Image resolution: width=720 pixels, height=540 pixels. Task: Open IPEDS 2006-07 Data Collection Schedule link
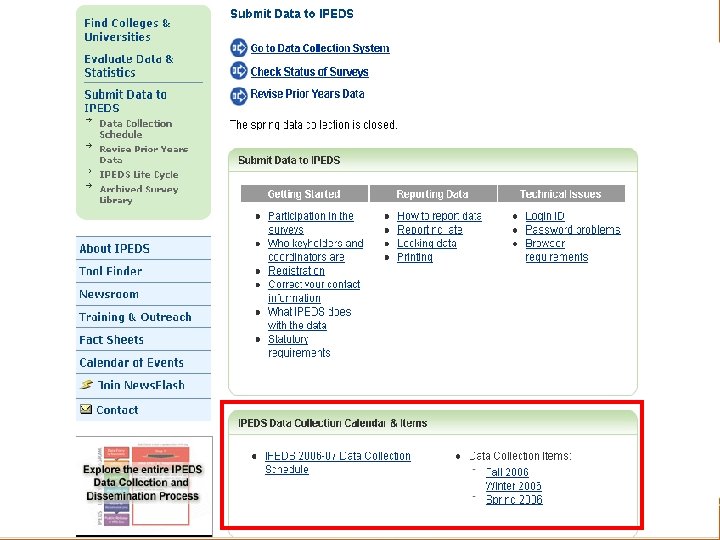click(x=338, y=462)
